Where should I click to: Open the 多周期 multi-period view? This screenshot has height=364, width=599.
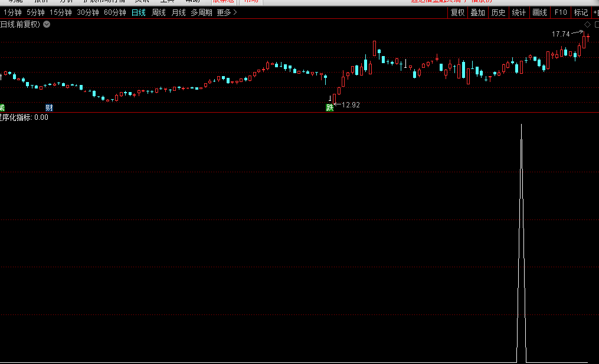pyautogui.click(x=201, y=12)
